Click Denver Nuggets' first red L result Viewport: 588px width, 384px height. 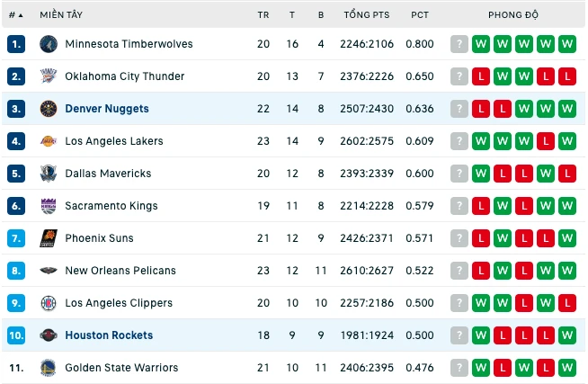(x=481, y=109)
